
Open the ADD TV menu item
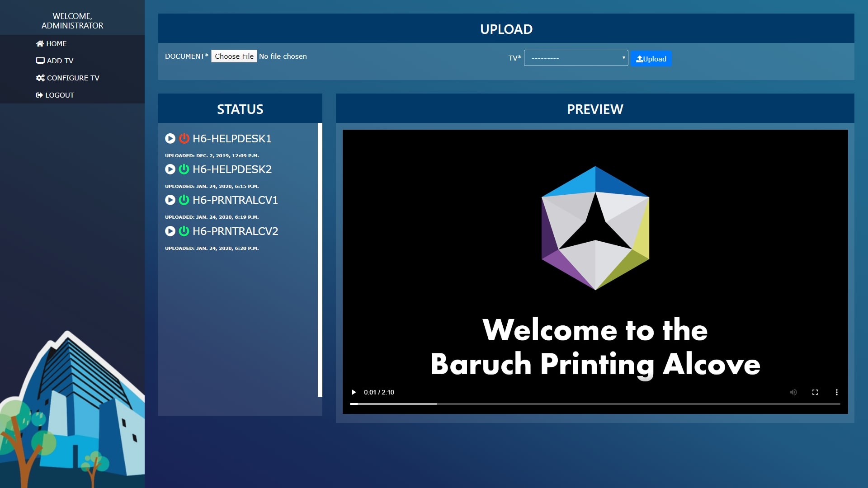55,61
